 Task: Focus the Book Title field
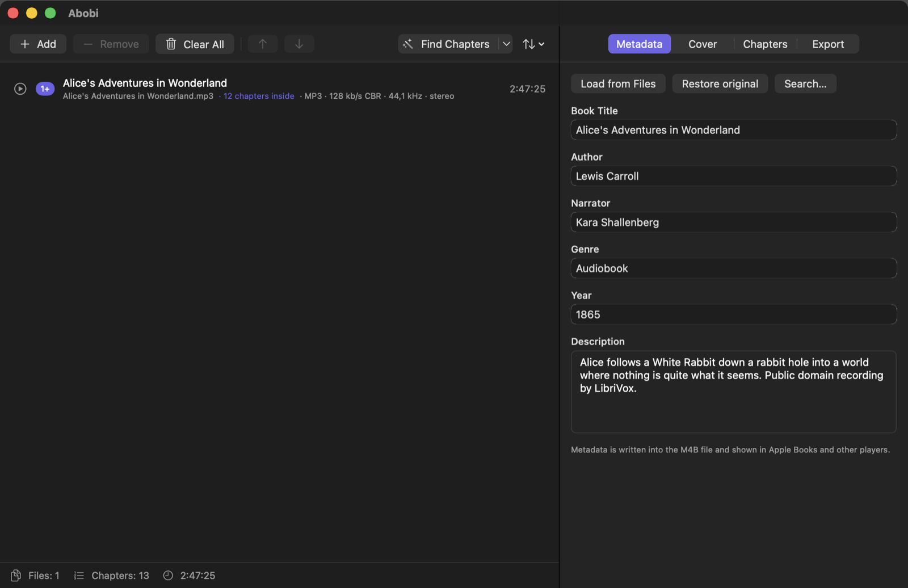pos(733,130)
